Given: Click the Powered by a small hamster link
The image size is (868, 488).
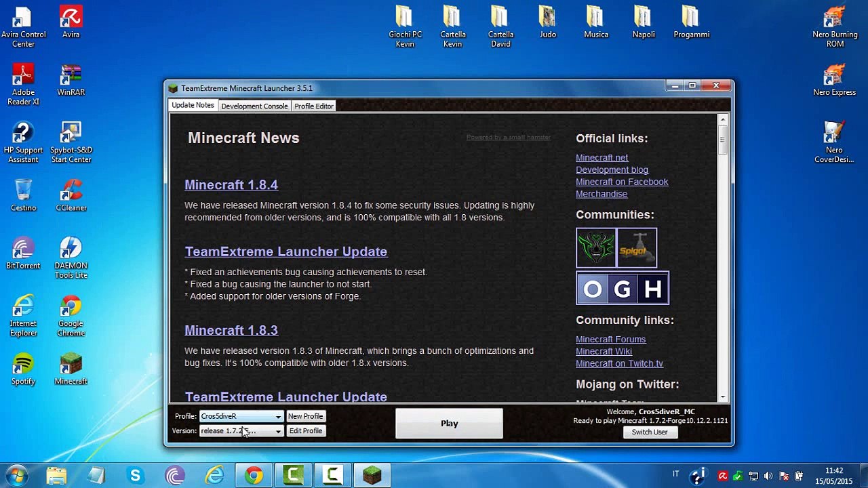Looking at the screenshot, I should 509,138.
